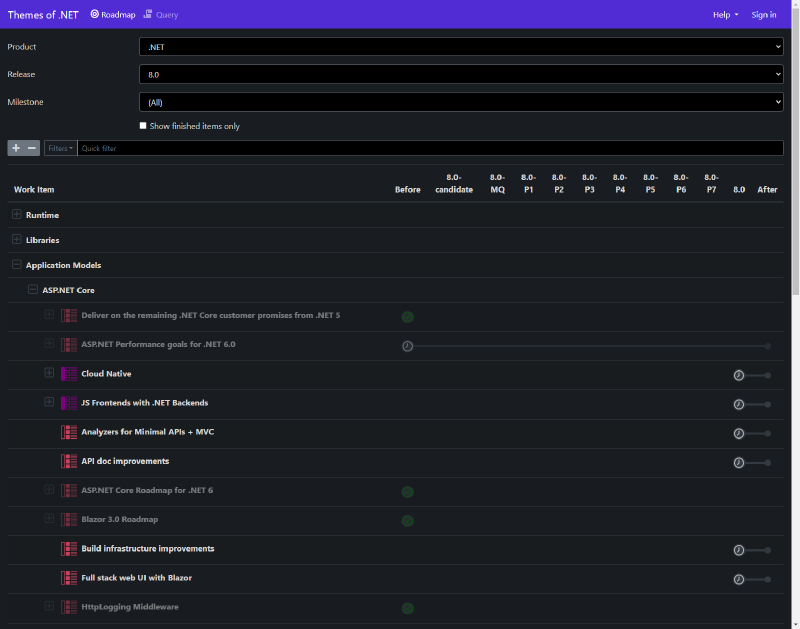Viewport: 800px width, 629px height.
Task: Collapse the ASP.NET Core node
Action: (x=33, y=289)
